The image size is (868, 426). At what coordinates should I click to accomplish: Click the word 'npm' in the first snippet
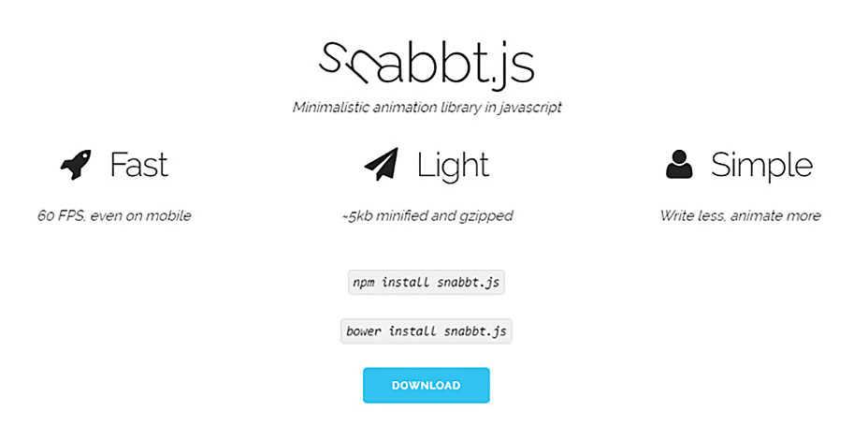(x=363, y=282)
